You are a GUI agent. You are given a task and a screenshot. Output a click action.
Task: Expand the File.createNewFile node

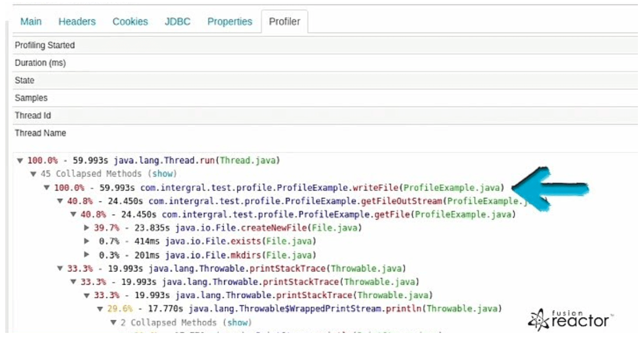click(x=87, y=228)
